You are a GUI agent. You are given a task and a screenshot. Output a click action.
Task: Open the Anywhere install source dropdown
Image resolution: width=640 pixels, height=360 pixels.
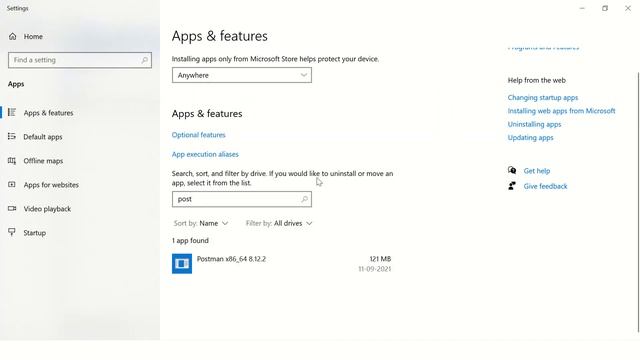[x=242, y=75]
